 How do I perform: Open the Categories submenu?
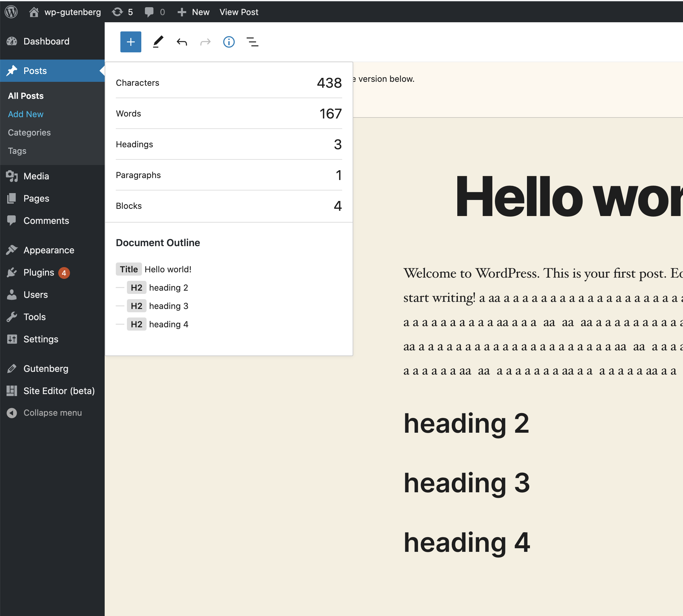pyautogui.click(x=29, y=132)
